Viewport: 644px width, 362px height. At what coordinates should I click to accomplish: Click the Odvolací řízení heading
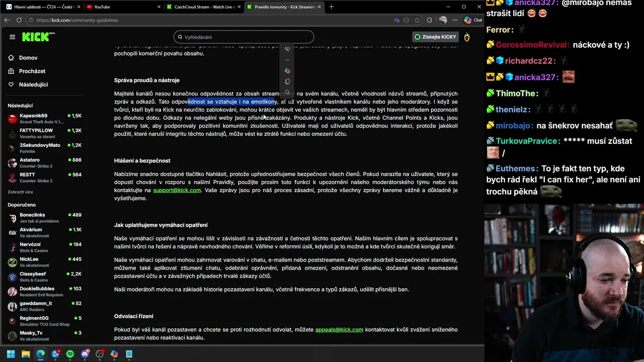pyautogui.click(x=134, y=316)
